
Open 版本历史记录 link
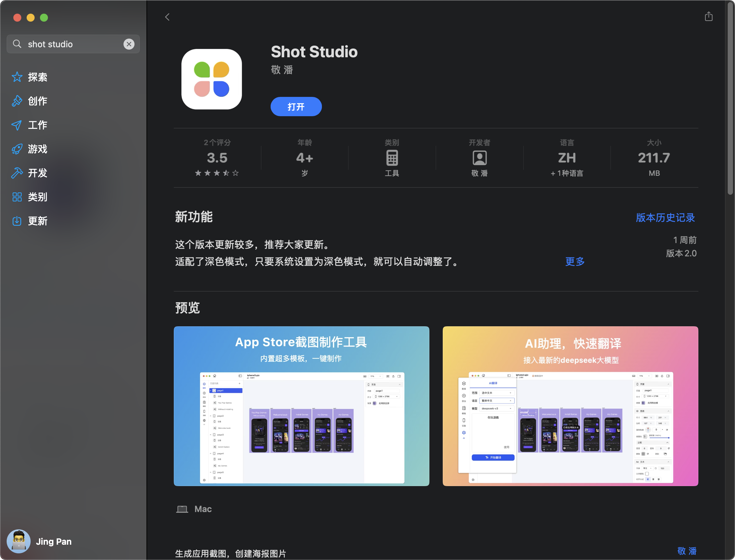point(665,218)
